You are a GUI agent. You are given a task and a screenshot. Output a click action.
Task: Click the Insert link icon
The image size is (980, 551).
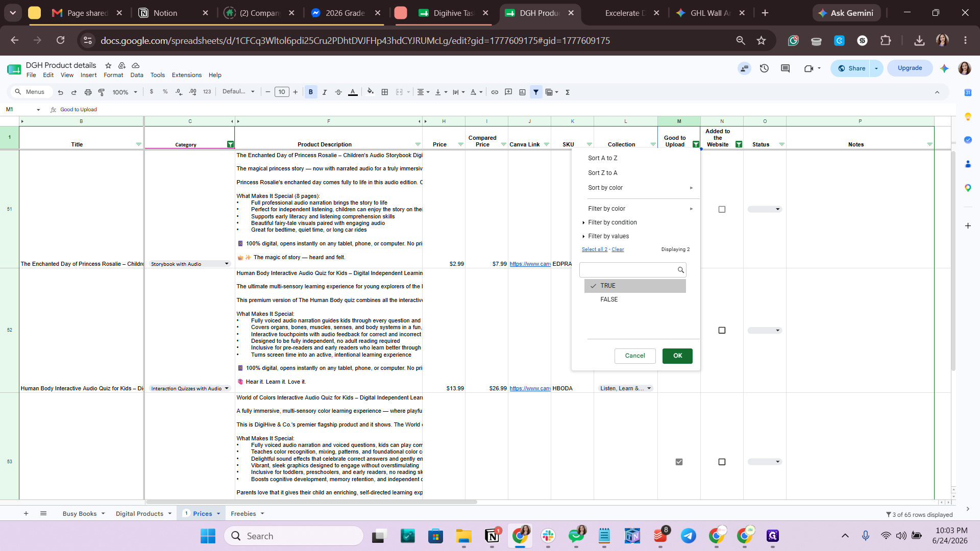pyautogui.click(x=495, y=92)
